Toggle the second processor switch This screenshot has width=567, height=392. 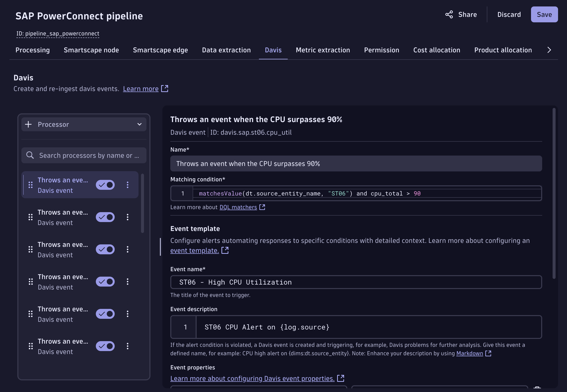105,217
